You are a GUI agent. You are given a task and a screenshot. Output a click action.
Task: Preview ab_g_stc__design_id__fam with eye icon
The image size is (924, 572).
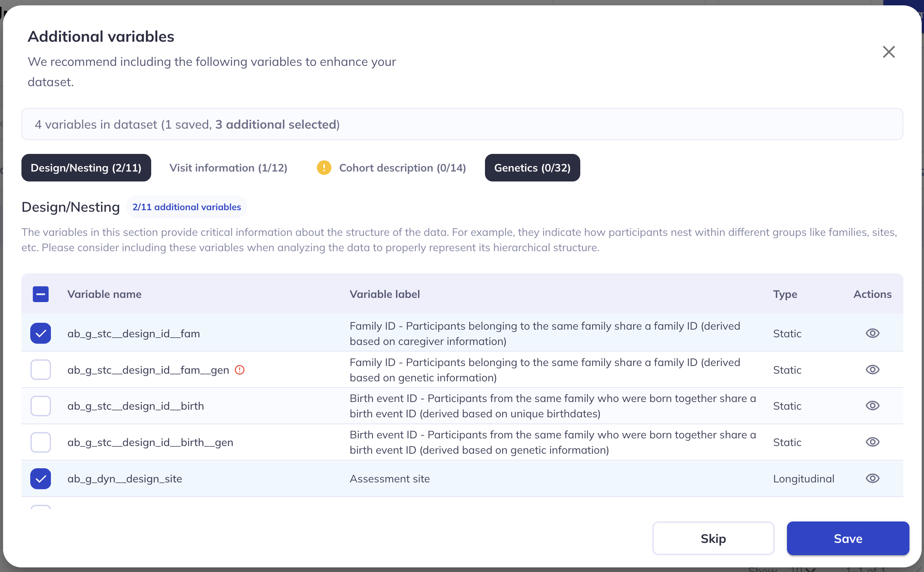(872, 333)
